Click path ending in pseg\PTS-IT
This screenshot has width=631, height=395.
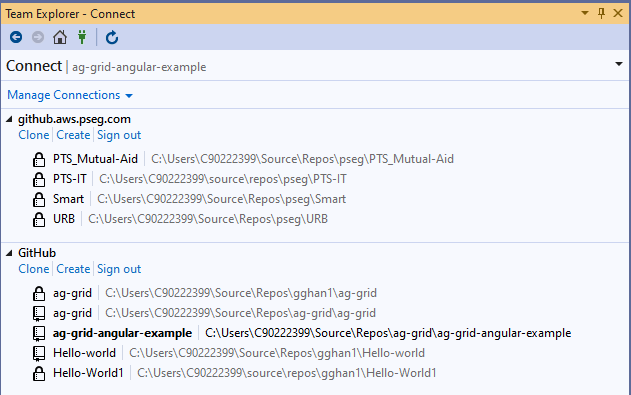point(223,179)
